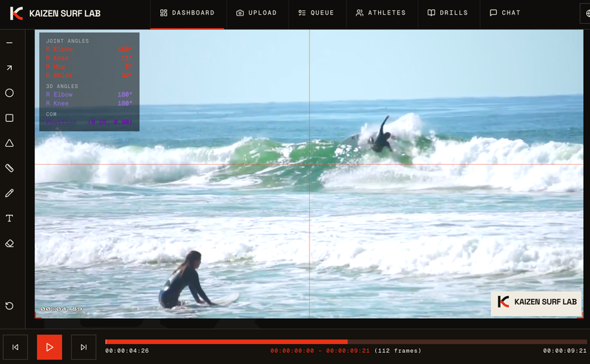The height and width of the screenshot is (364, 590).
Task: Click the surfer on the wave
Action: pyautogui.click(x=381, y=135)
